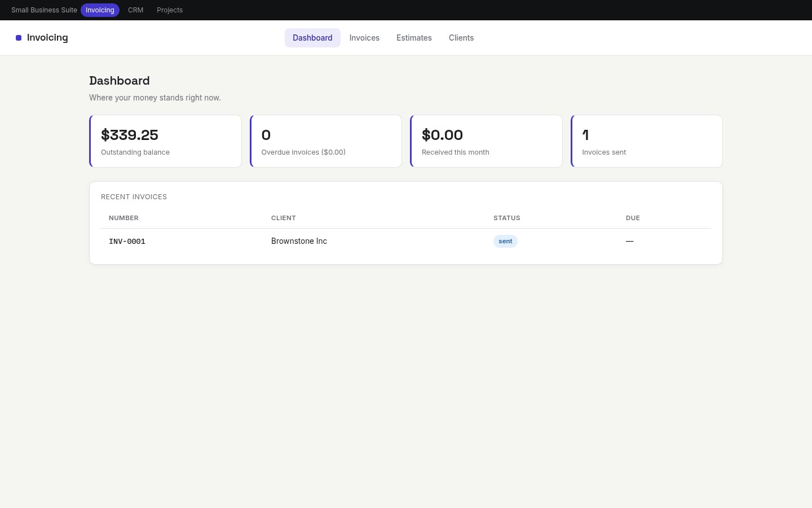Open the Invoices tab
812x508 pixels.
tap(364, 38)
